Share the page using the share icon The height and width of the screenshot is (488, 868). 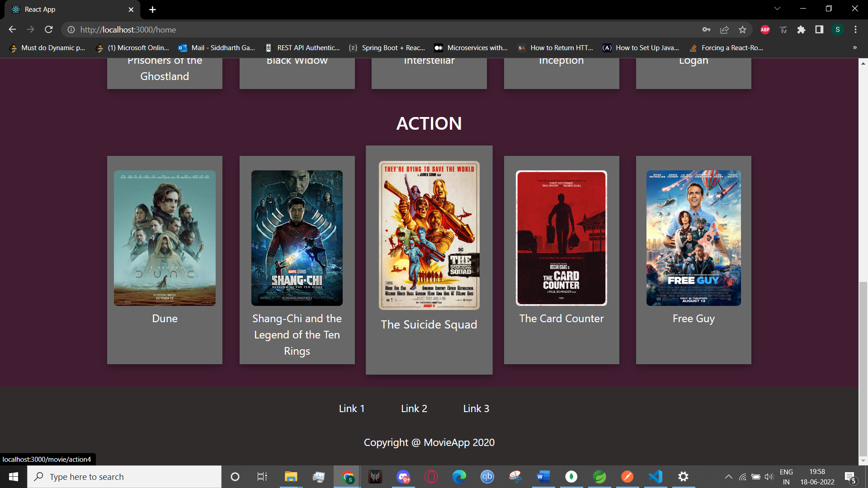pos(724,29)
